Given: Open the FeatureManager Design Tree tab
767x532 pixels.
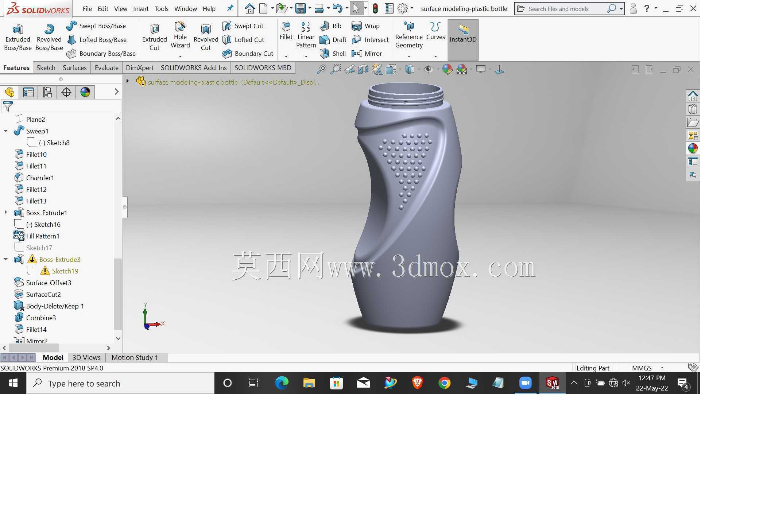Looking at the screenshot, I should point(10,92).
